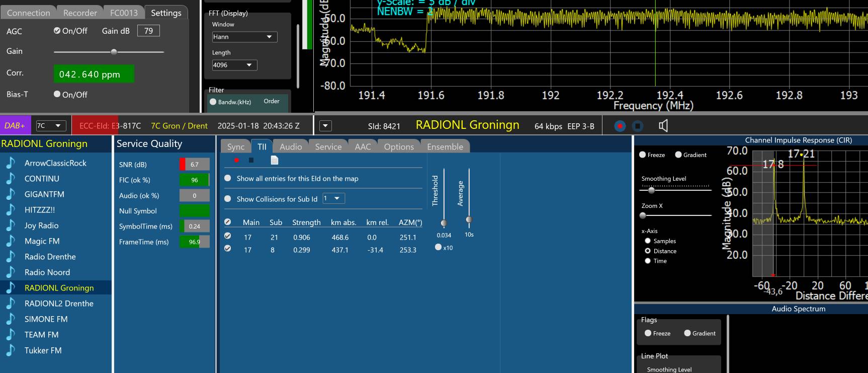This screenshot has height=373, width=868.
Task: Toggle the AGC On/Off option
Action: click(x=57, y=31)
